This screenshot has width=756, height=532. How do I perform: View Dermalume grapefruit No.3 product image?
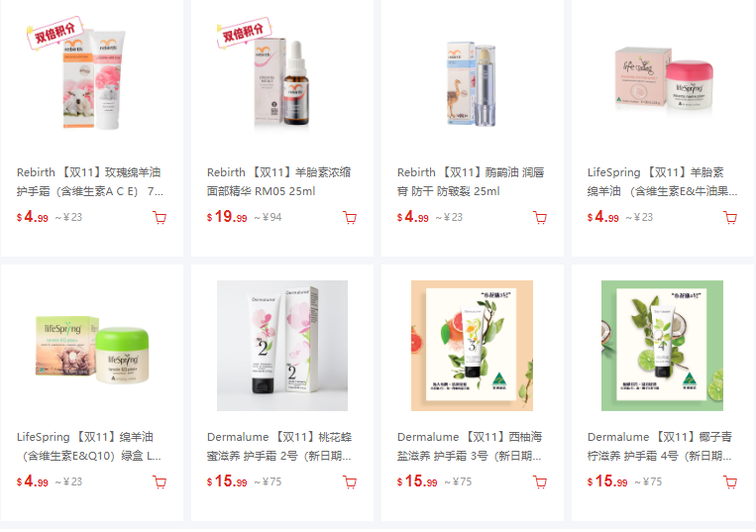tap(472, 346)
